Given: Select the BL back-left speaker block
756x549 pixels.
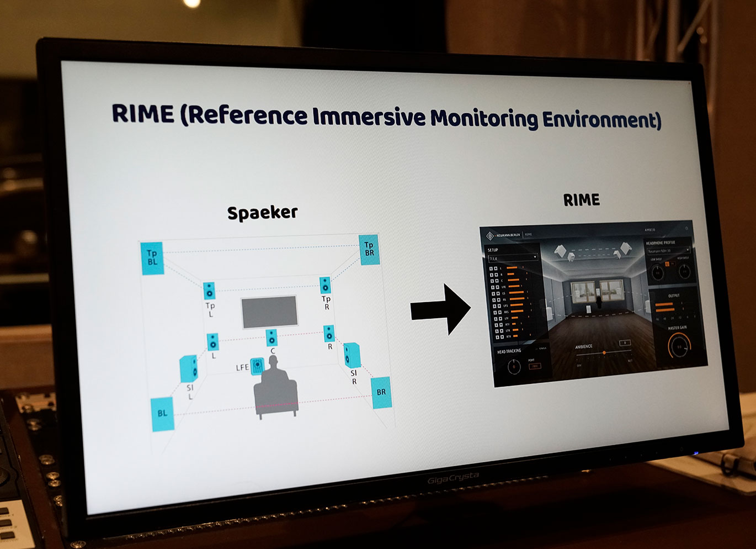Looking at the screenshot, I should point(162,414).
